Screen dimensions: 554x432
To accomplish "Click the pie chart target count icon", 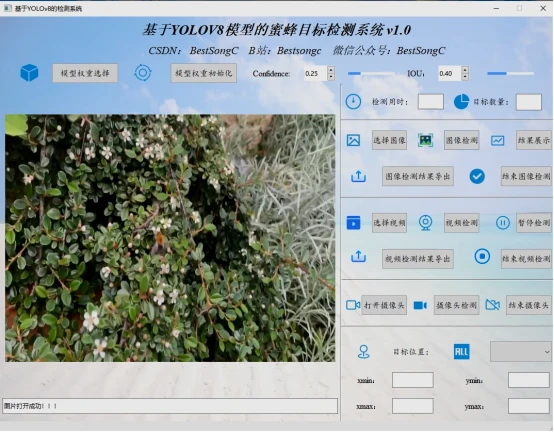I will pyautogui.click(x=461, y=102).
